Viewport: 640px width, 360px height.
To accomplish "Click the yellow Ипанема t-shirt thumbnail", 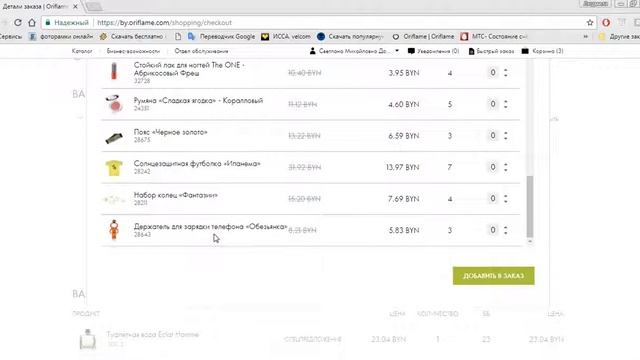I will tap(114, 168).
